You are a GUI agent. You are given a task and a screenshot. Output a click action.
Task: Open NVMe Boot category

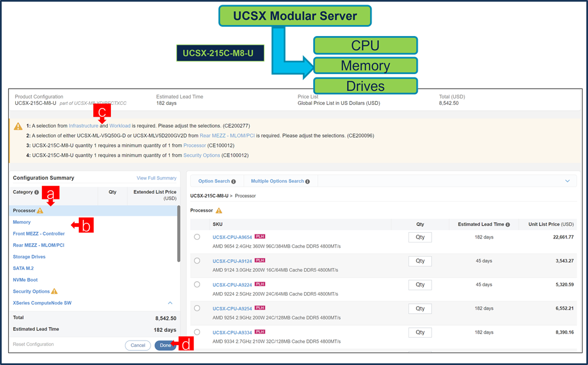click(25, 280)
